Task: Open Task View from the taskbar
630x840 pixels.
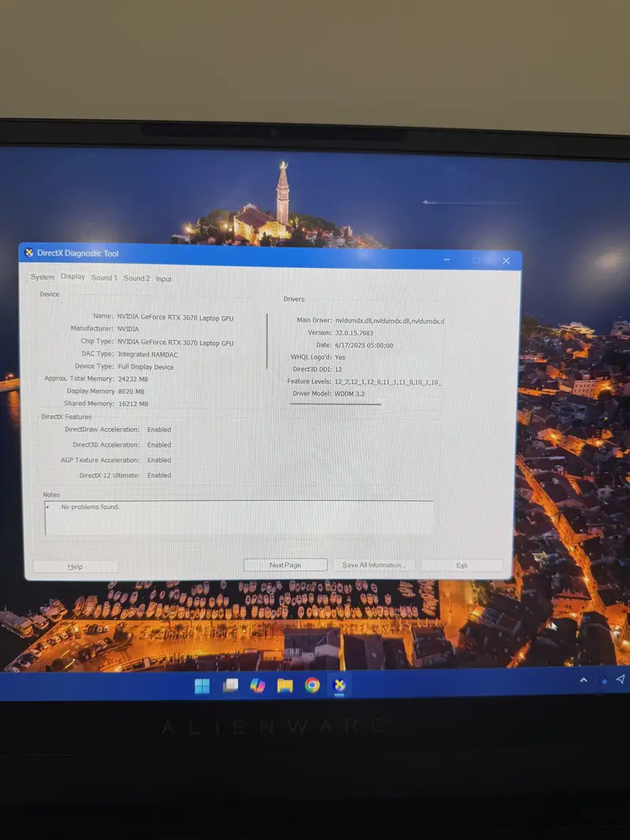Action: (x=230, y=686)
